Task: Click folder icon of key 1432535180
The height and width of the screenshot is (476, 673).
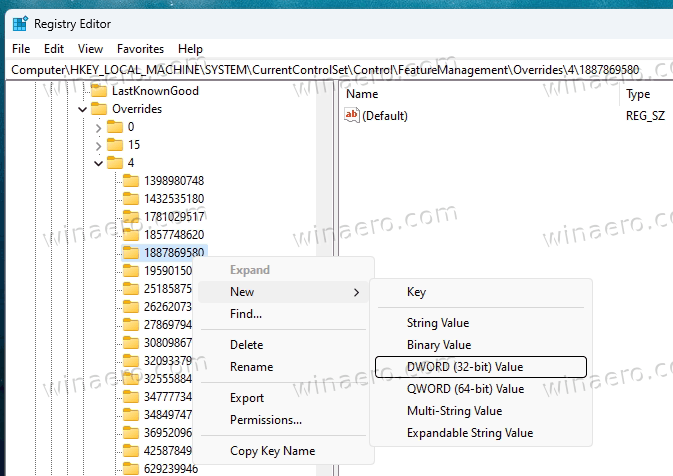Action: (x=131, y=199)
